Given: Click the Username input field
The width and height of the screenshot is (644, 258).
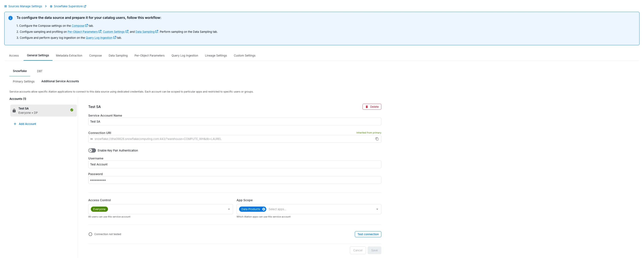Looking at the screenshot, I should [235, 165].
